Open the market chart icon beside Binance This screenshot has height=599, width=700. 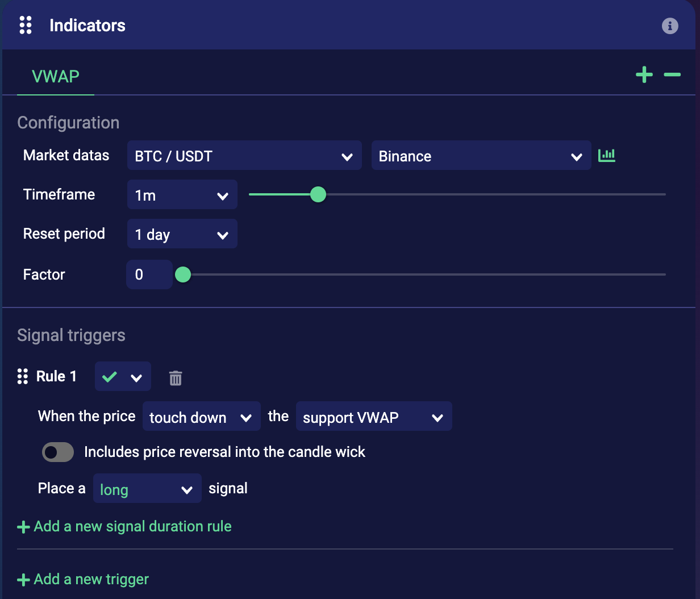pyautogui.click(x=607, y=155)
